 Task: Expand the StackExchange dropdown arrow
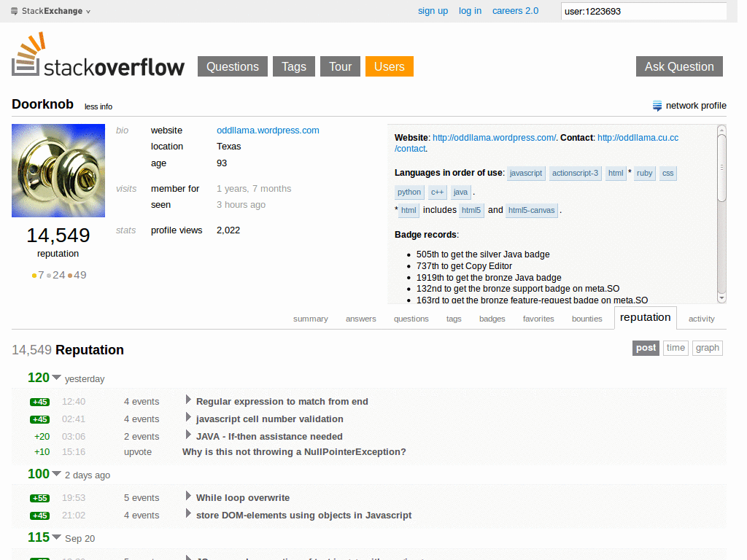[88, 12]
